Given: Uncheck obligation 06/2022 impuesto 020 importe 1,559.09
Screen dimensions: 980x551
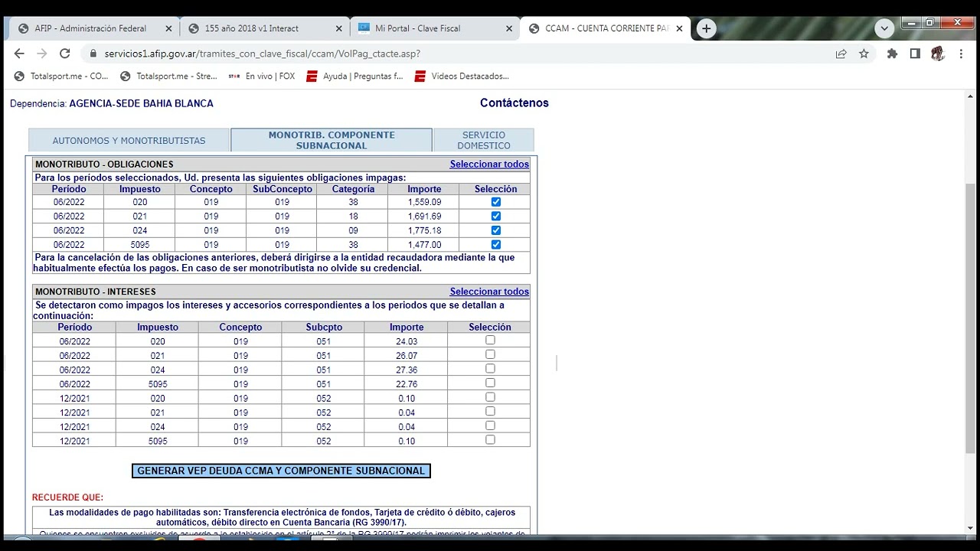Looking at the screenshot, I should [496, 202].
